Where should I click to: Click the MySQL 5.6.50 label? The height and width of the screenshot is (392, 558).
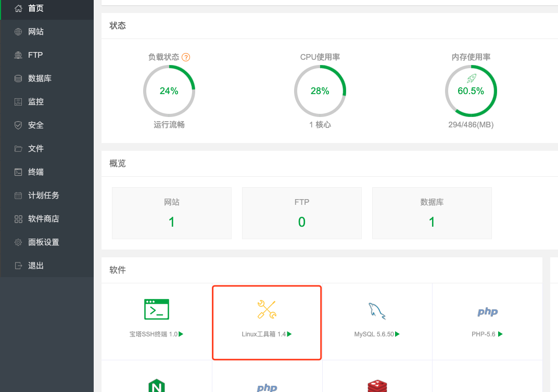[374, 334]
